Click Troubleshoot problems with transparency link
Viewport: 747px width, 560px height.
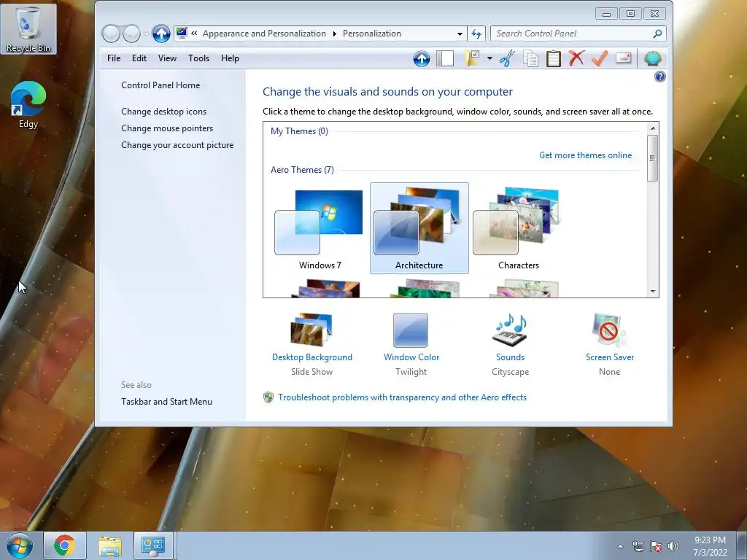402,397
